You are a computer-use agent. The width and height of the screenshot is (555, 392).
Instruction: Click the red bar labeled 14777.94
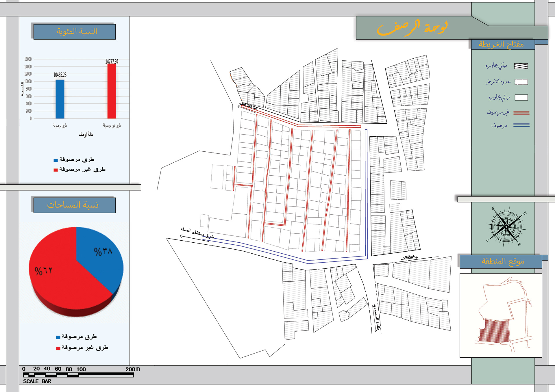tap(112, 91)
